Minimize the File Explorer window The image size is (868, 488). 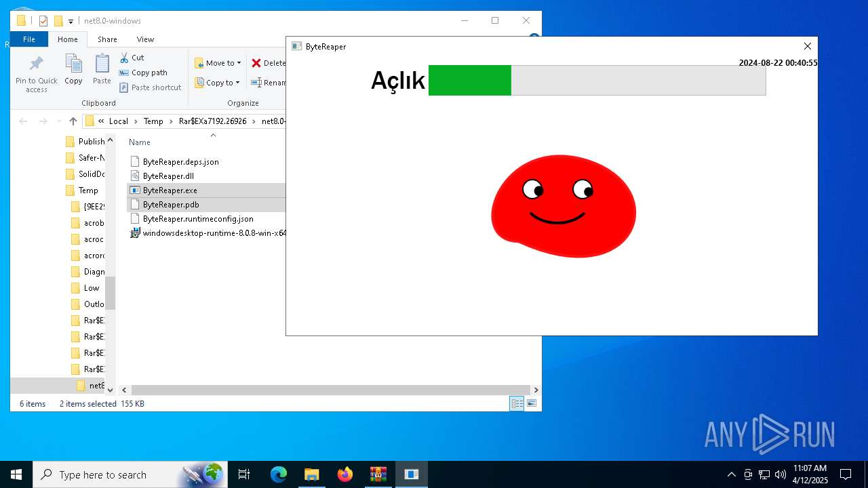(x=465, y=20)
